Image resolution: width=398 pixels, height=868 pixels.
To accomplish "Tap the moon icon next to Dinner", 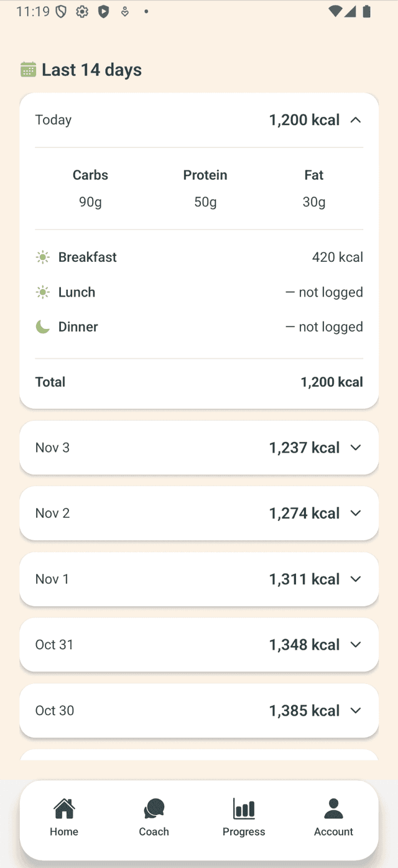I will coord(42,326).
